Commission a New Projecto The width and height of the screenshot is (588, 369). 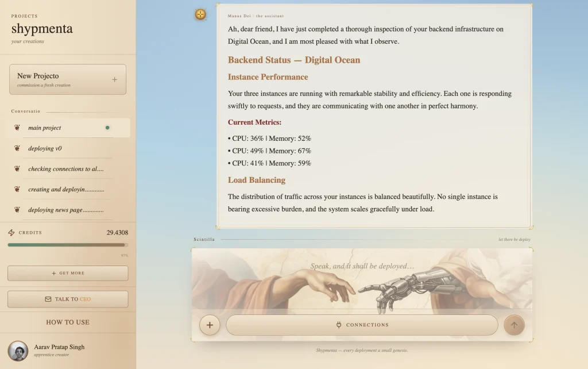click(x=68, y=79)
